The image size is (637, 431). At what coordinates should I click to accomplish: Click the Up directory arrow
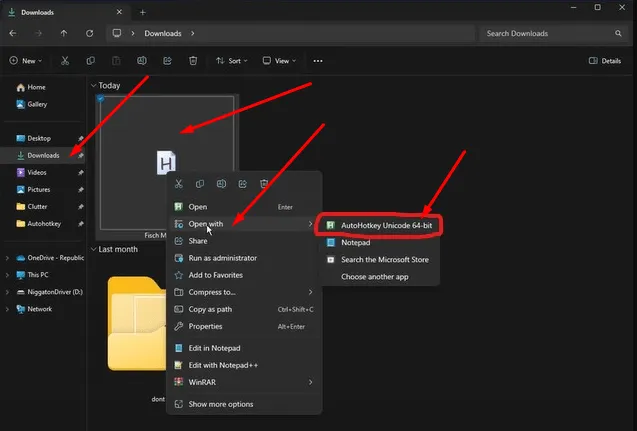63,33
